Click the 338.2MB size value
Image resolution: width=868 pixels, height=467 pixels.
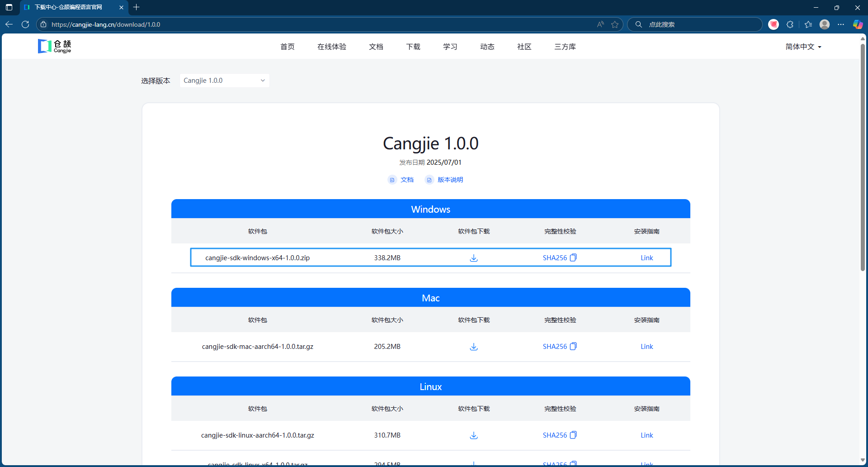387,258
